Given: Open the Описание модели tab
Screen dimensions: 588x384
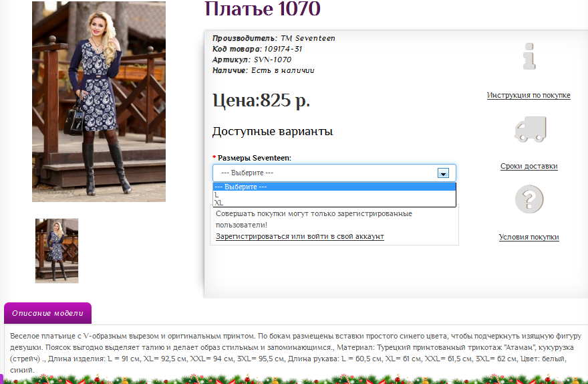Looking at the screenshot, I should tap(47, 313).
